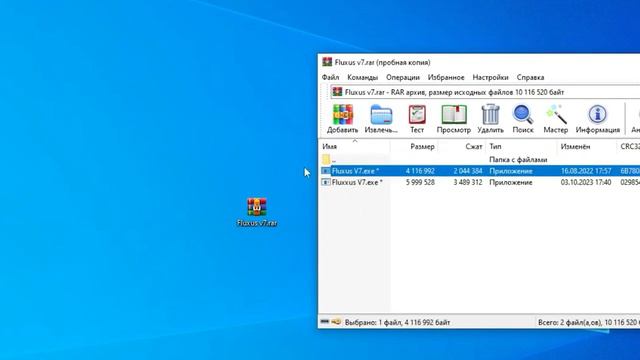The image size is (640, 360).
Task: Click the 'Папка с файлами' parent row
Action: (x=479, y=159)
